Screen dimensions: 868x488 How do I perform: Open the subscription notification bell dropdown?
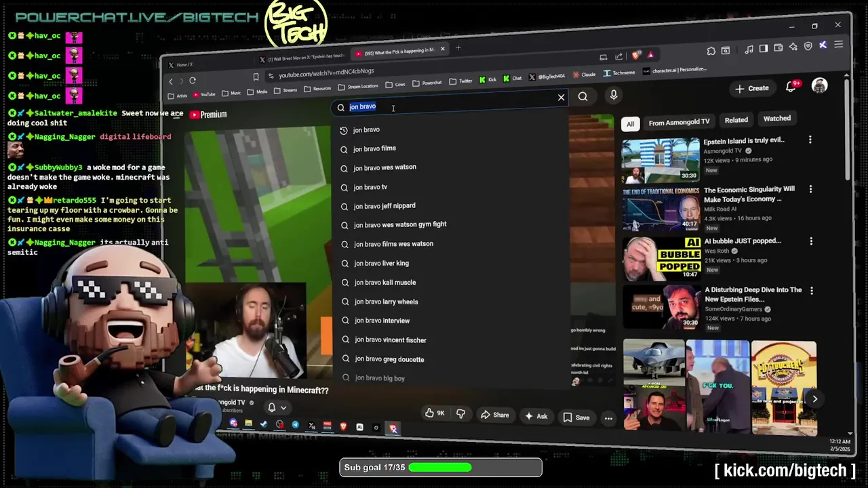coord(277,407)
